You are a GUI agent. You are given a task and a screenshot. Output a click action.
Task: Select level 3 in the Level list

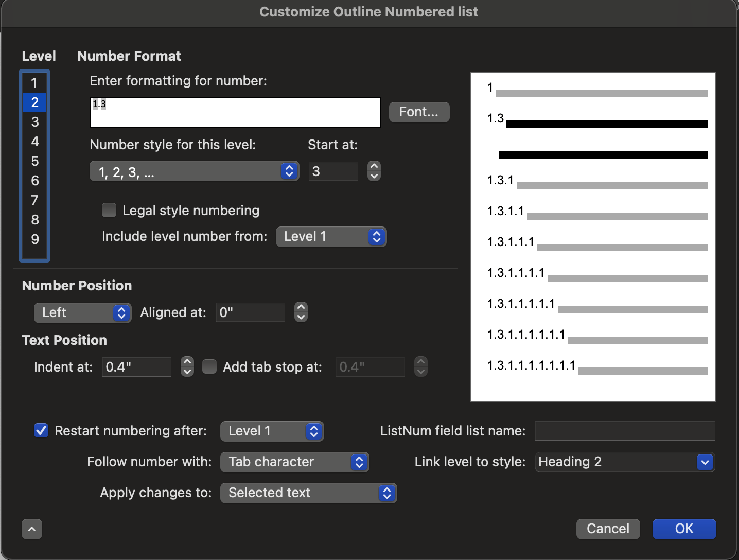(x=34, y=121)
